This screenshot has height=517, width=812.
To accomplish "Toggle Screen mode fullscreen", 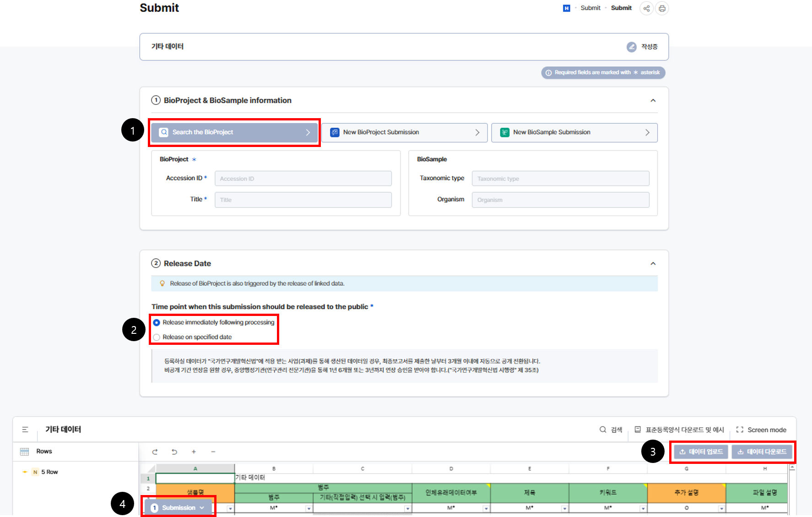I will click(761, 430).
